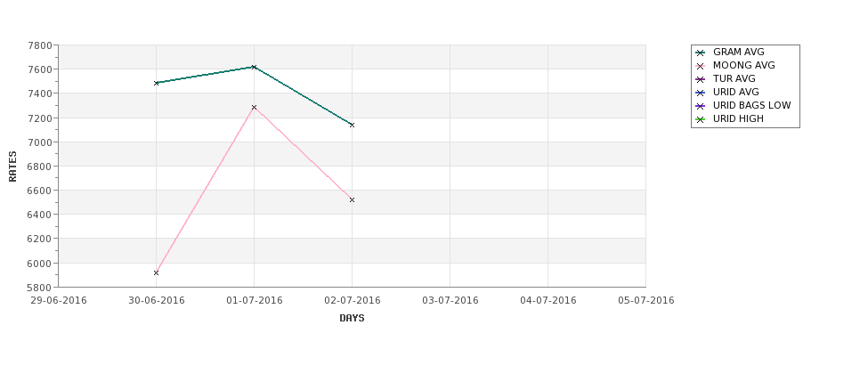Image resolution: width=868 pixels, height=382 pixels.
Task: Click the TUR AVG legend marker icon
Action: [x=701, y=79]
